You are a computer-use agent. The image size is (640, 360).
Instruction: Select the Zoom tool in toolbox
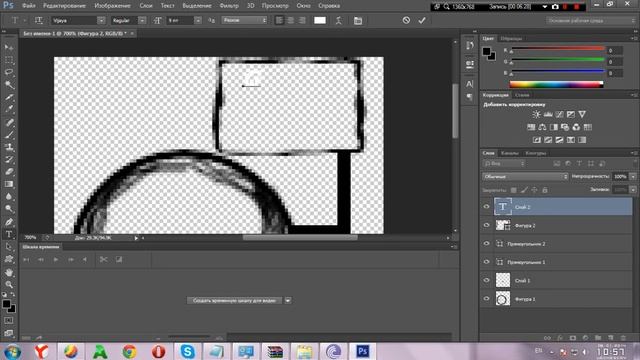point(9,284)
